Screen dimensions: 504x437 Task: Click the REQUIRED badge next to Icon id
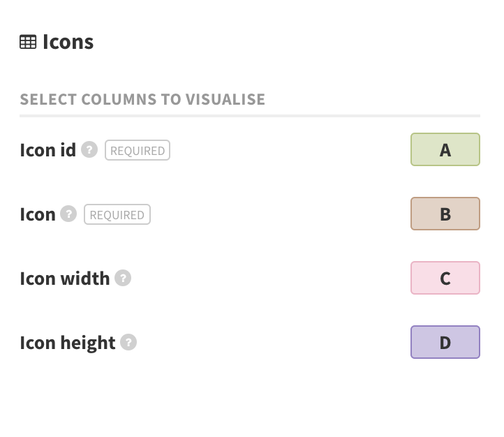(x=138, y=150)
